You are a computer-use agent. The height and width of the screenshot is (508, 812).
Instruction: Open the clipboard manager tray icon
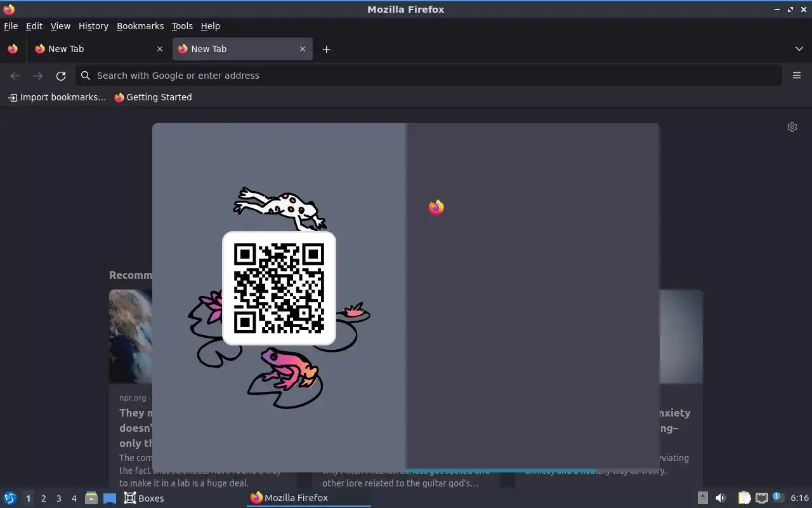pyautogui.click(x=744, y=498)
